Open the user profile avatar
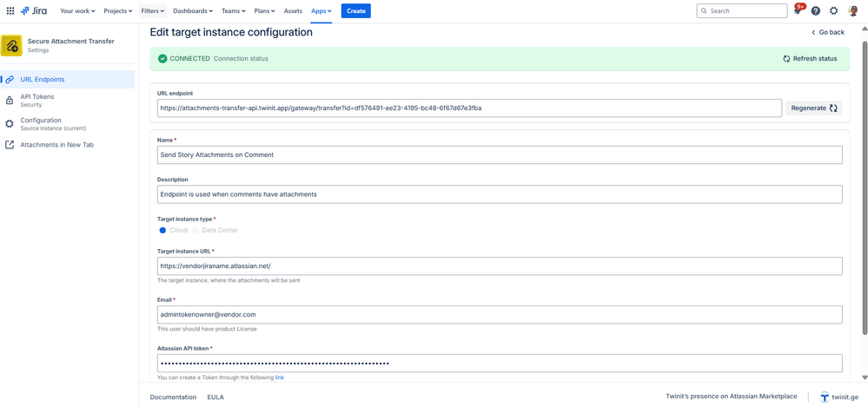This screenshot has height=407, width=868. coord(852,10)
